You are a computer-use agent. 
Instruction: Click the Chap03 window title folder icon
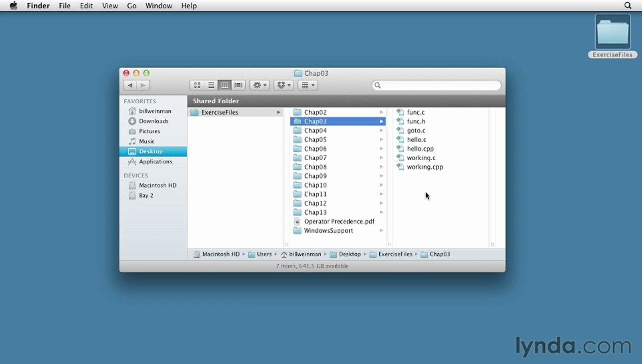pos(298,73)
